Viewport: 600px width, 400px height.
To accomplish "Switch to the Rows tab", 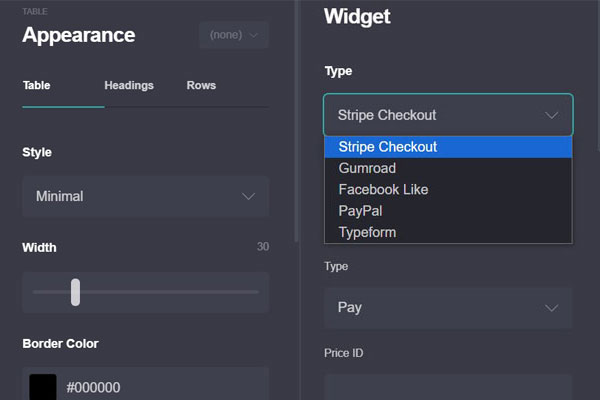I will click(201, 85).
